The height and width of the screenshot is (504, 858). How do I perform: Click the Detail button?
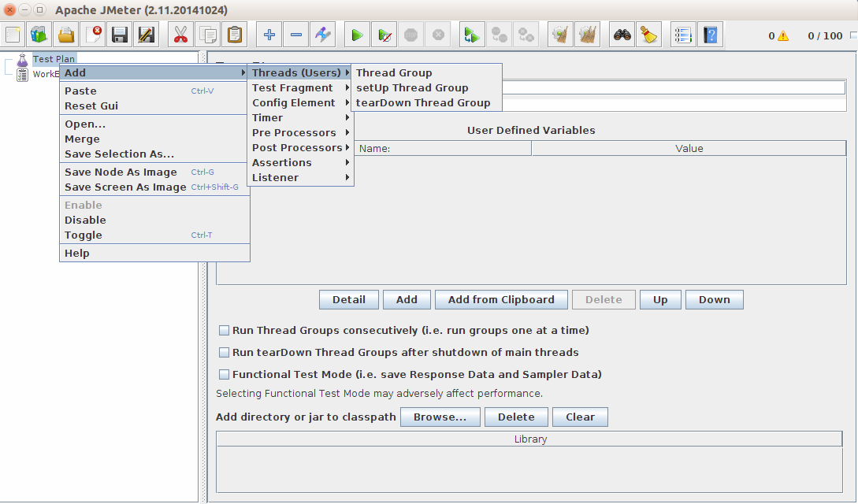click(349, 299)
